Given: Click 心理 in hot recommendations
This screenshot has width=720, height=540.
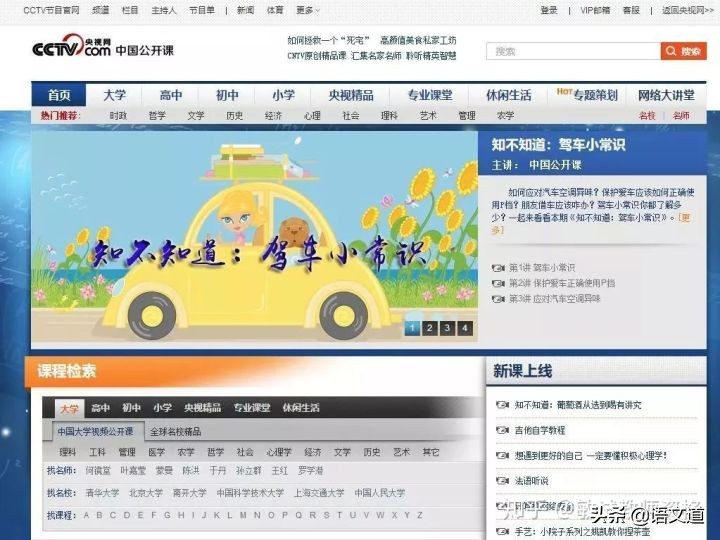Looking at the screenshot, I should point(312,116).
